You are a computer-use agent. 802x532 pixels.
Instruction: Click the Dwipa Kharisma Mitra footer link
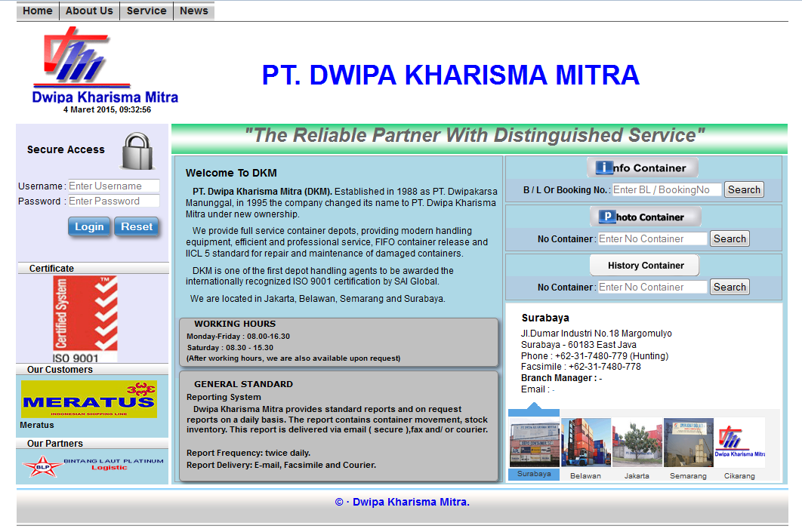411,502
